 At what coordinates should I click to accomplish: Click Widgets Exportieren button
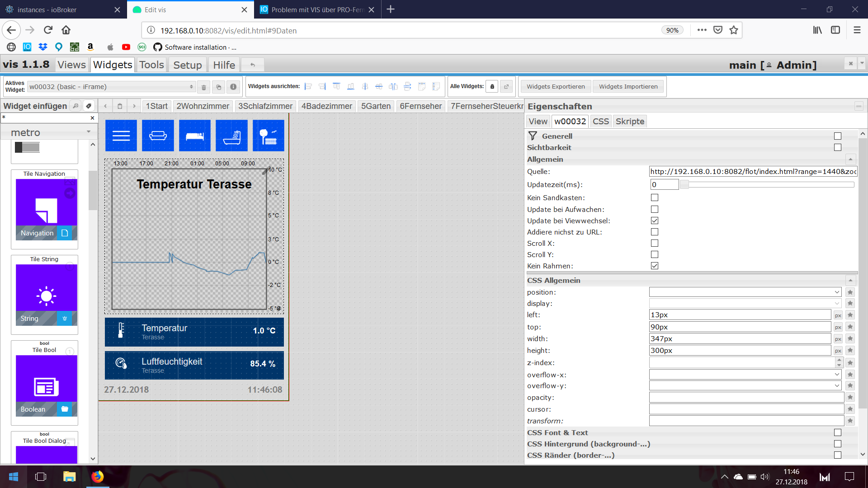(556, 86)
